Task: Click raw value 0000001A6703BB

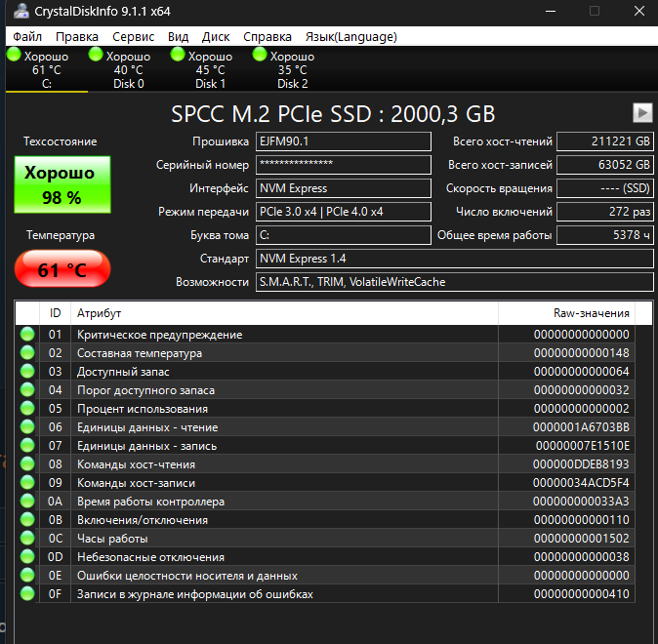Action: [581, 427]
